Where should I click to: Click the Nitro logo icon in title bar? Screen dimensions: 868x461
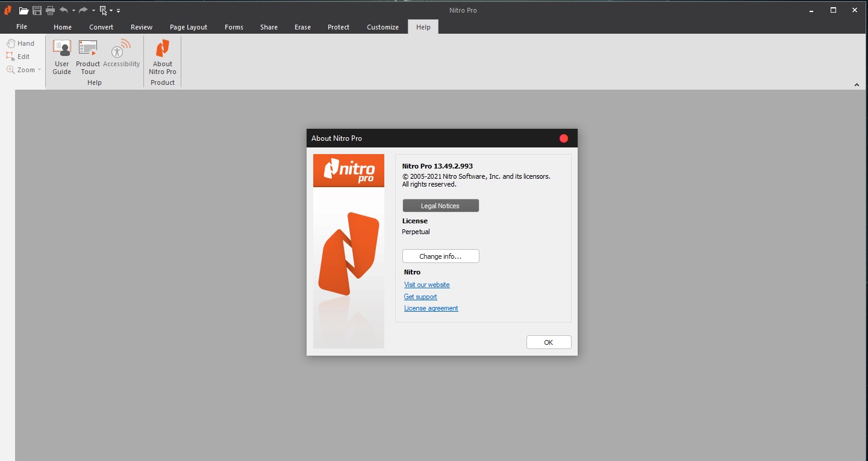click(8, 10)
